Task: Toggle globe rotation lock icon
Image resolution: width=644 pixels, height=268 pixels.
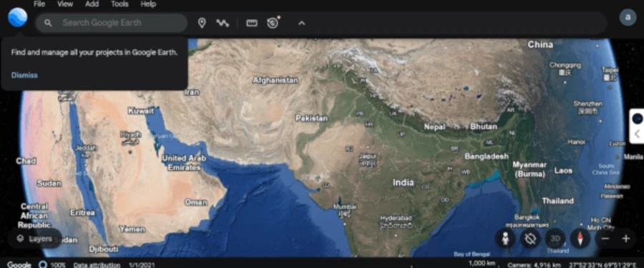Action: coord(530,239)
